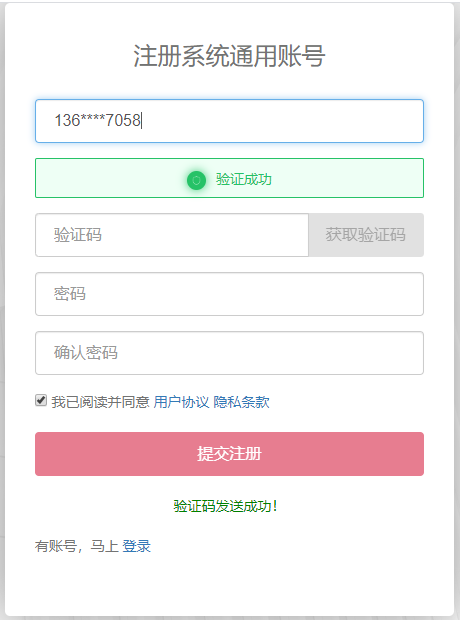
Task: Click the green verification success circle icon
Action: [x=196, y=181]
